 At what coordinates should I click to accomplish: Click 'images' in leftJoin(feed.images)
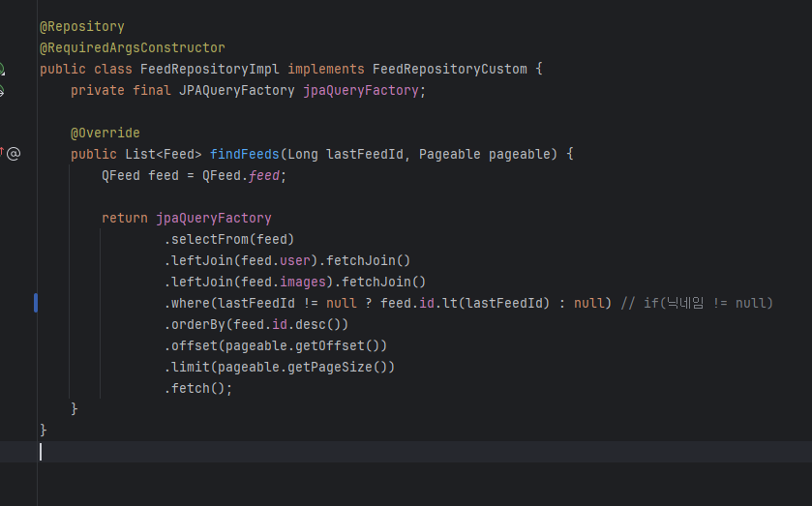pyautogui.click(x=302, y=282)
